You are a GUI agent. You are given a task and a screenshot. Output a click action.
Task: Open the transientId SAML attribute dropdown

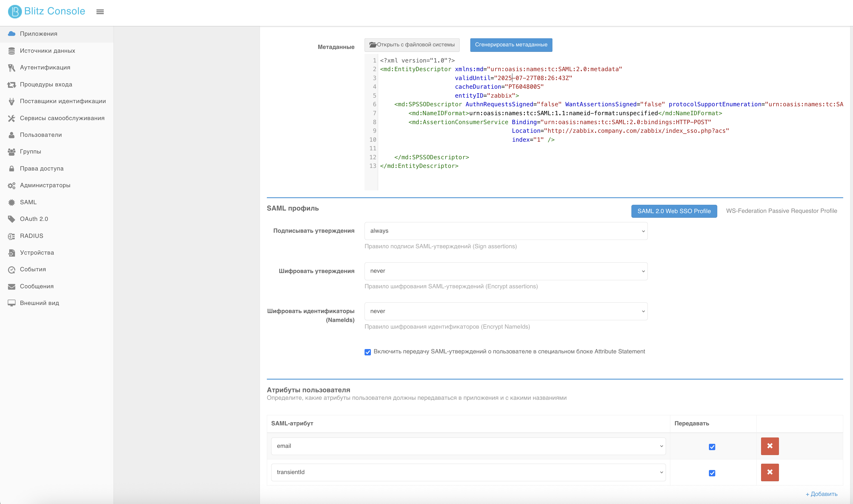pyautogui.click(x=468, y=472)
